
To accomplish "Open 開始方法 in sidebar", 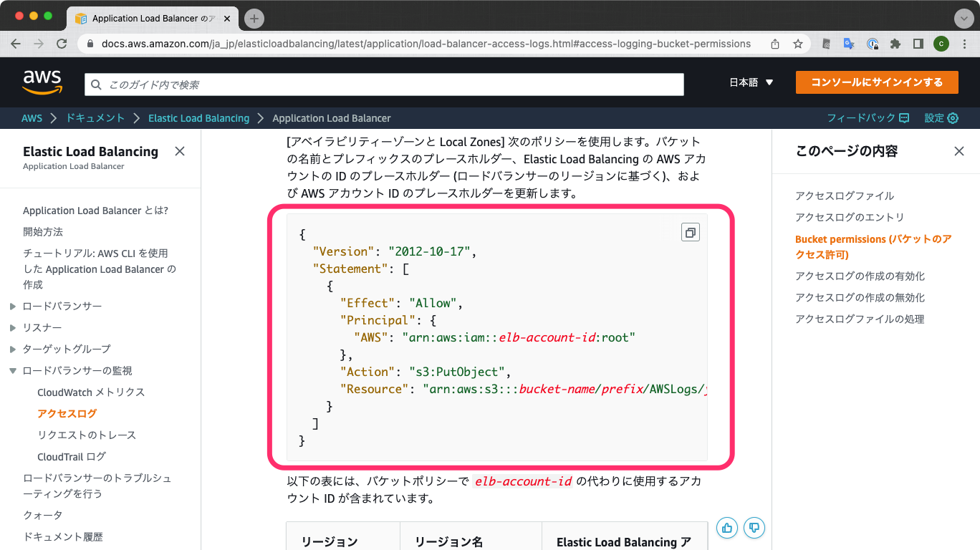I will 43,232.
